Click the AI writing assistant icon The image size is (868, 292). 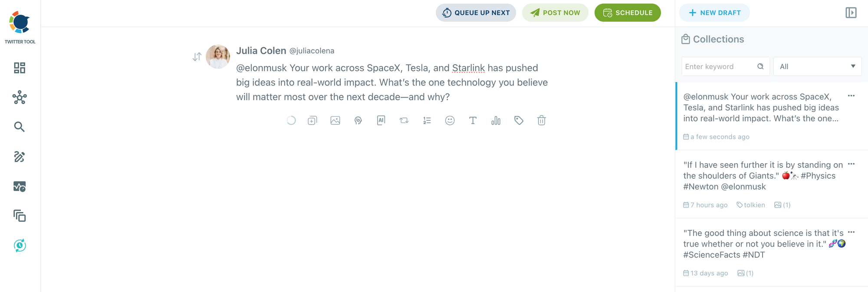(x=381, y=121)
